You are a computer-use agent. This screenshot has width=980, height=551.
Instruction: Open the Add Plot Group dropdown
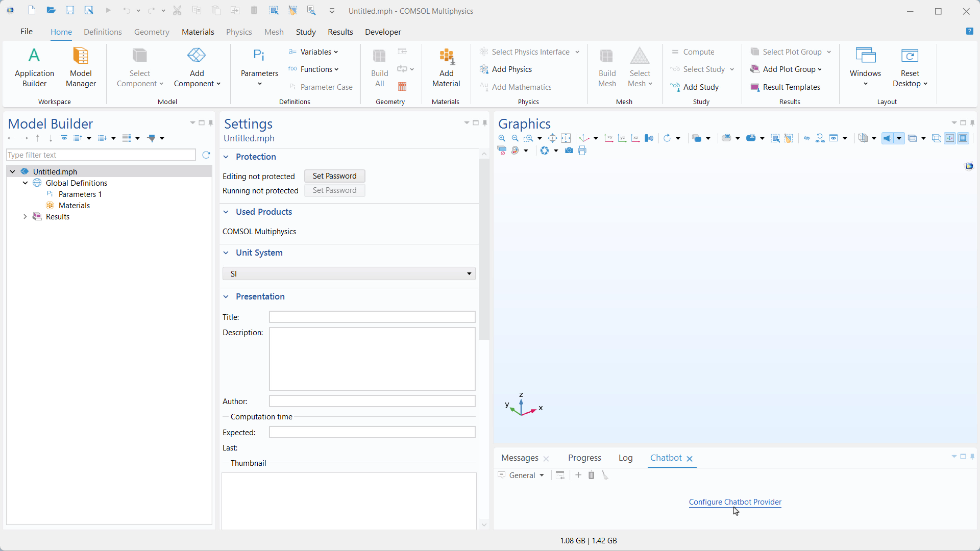[x=786, y=69]
